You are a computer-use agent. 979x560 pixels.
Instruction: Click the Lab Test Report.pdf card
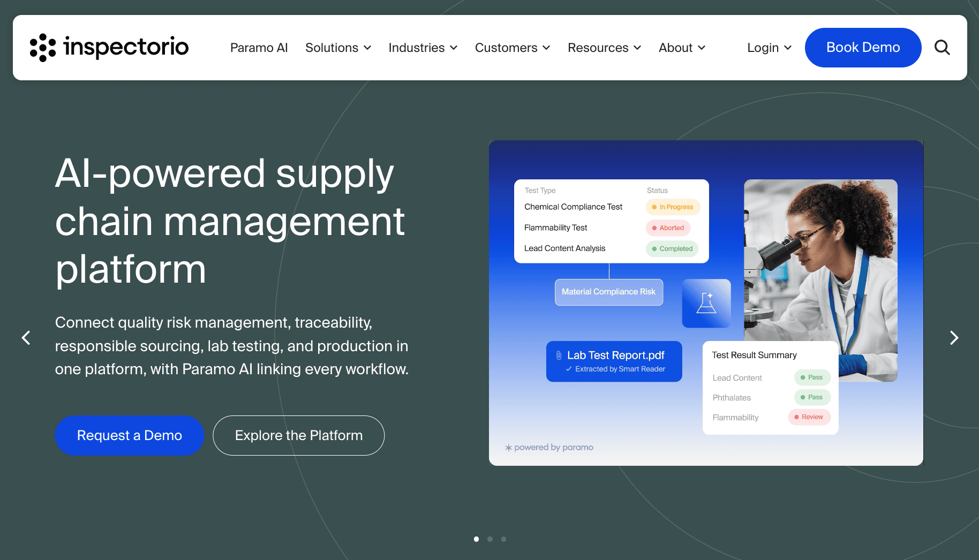[614, 361]
